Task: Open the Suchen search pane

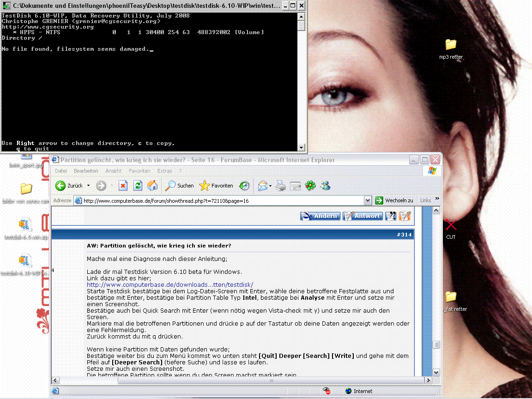Action: (x=179, y=186)
